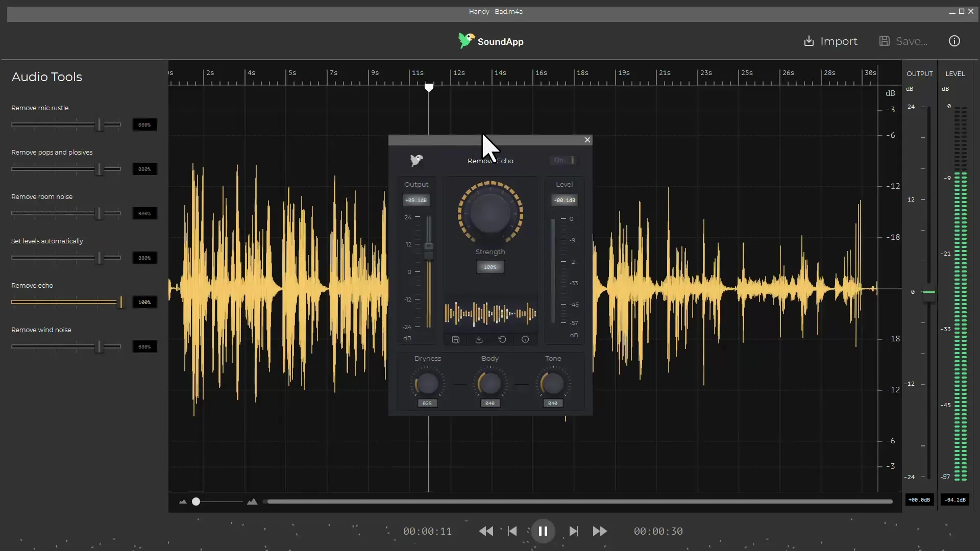Select the Dryness value field 025
The width and height of the screenshot is (980, 551).
[427, 403]
